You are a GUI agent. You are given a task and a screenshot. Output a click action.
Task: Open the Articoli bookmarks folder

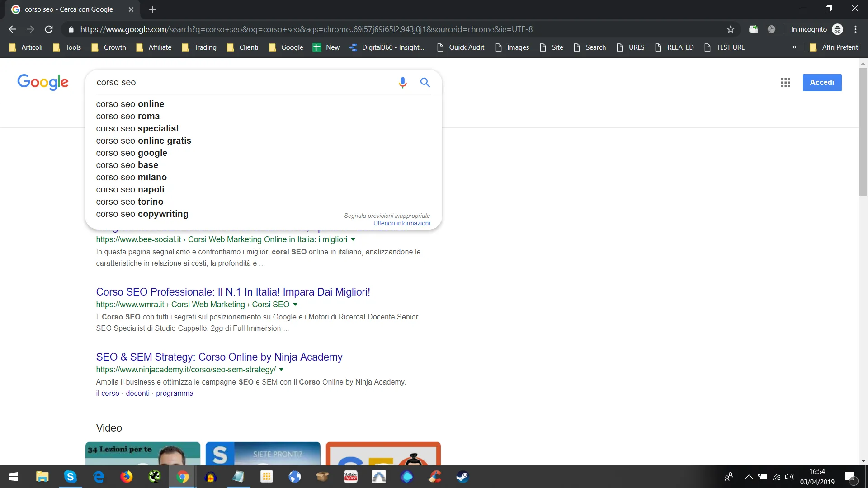click(26, 47)
